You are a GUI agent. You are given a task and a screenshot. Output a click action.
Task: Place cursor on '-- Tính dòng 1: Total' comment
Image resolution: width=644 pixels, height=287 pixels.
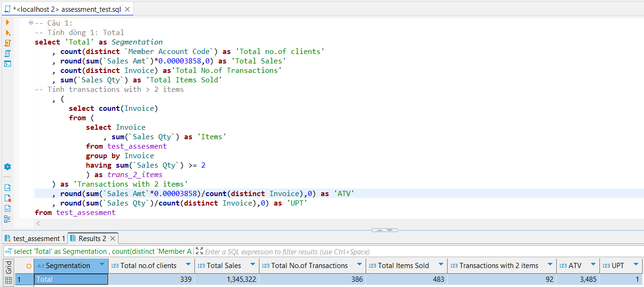point(79,33)
